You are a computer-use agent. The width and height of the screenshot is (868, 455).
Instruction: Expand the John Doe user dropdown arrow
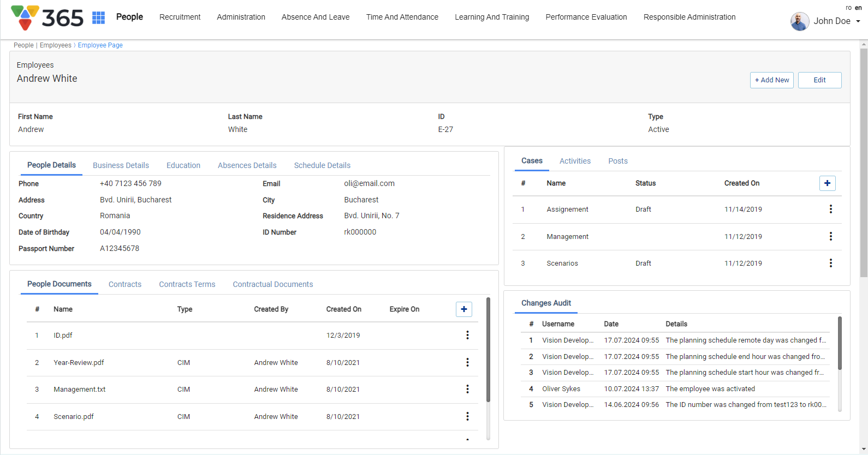858,21
